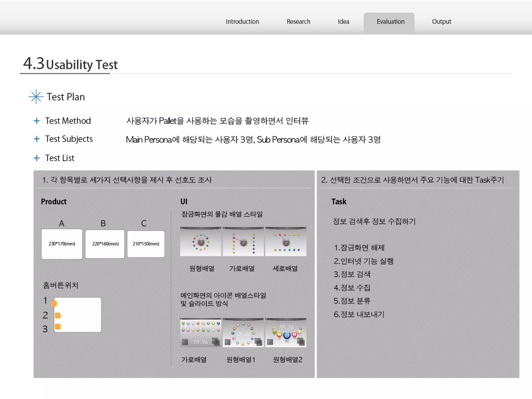
Task: Expand the Test Subjects plus icon
Action: 37,139
